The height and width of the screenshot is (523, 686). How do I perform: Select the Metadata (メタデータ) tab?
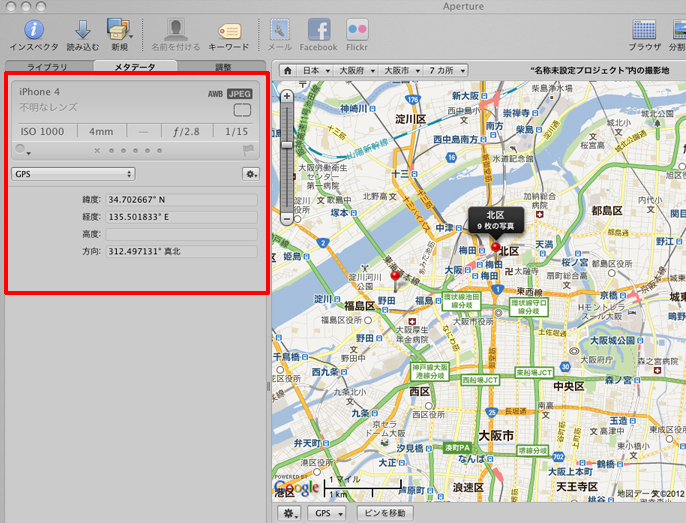click(x=135, y=67)
